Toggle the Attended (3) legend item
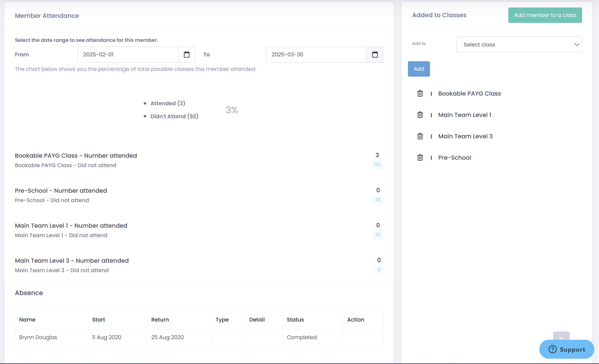Image resolution: width=599 pixels, height=364 pixels. click(x=168, y=103)
